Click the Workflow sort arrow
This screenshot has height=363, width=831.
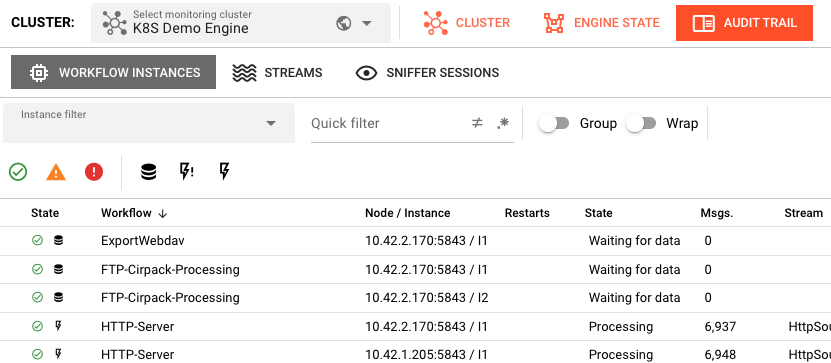point(163,214)
